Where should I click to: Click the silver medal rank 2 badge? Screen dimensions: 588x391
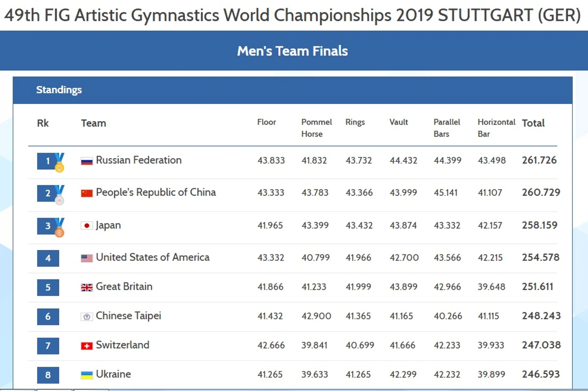point(51,194)
